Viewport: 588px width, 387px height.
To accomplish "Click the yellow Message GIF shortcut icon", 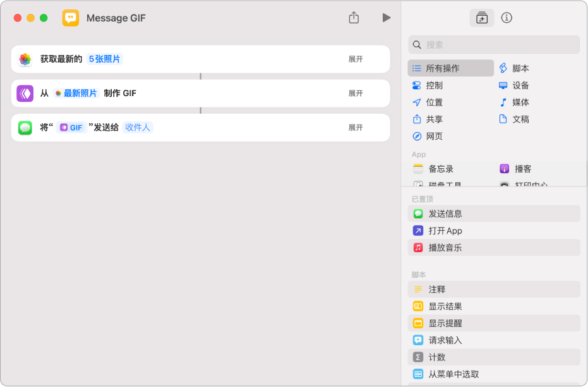I will 71,18.
